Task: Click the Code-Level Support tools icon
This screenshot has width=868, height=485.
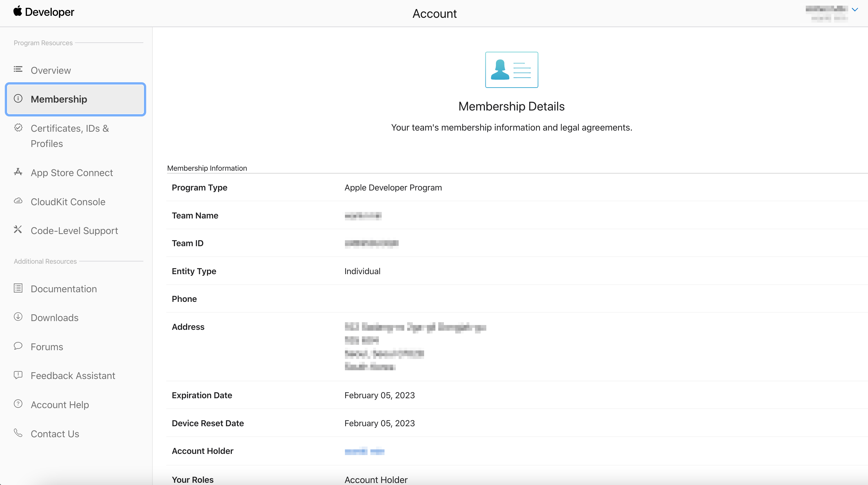Action: (x=18, y=230)
